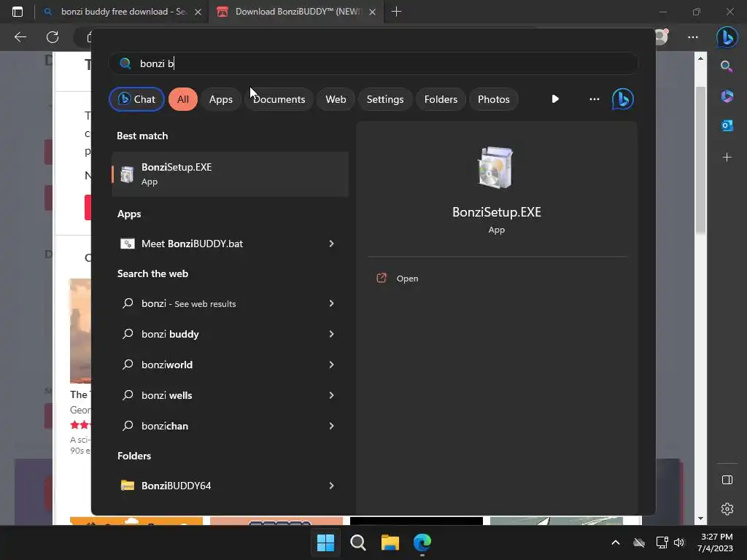This screenshot has width=747, height=560.
Task: Switch to the Web search filter
Action: (336, 99)
